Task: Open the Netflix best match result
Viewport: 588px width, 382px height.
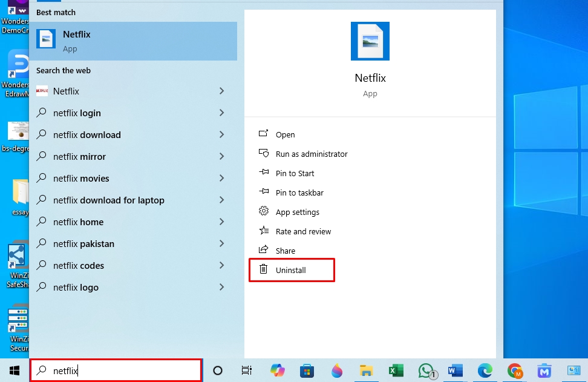Action: coord(133,41)
